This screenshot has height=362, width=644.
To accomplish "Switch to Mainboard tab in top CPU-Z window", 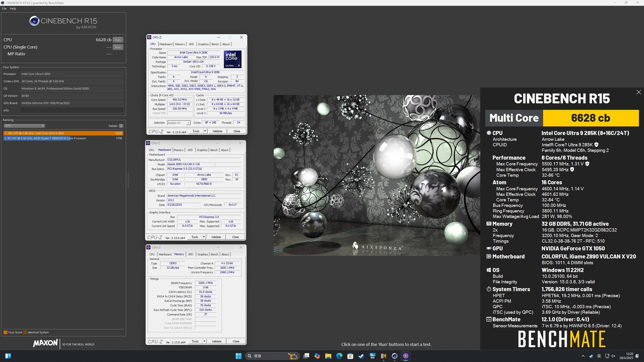I will [x=166, y=44].
